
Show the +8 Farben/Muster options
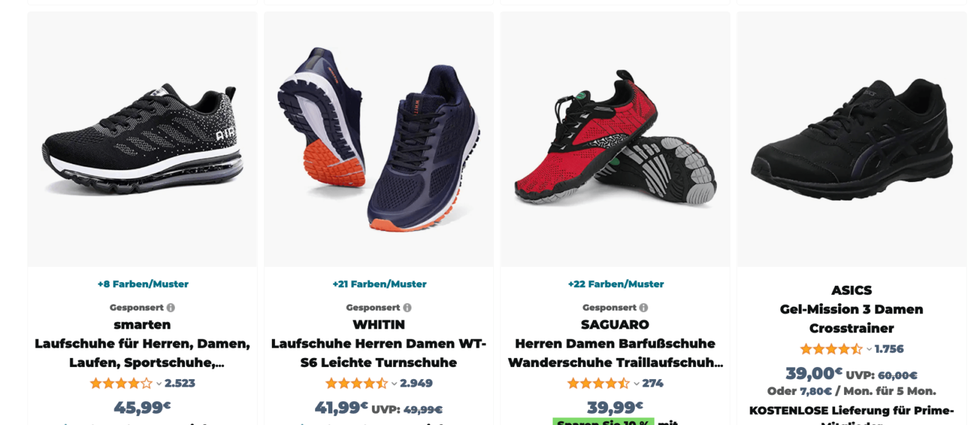pos(143,284)
